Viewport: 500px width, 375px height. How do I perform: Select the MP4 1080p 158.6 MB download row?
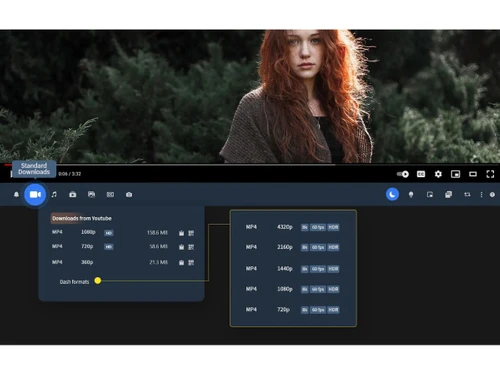(123, 233)
